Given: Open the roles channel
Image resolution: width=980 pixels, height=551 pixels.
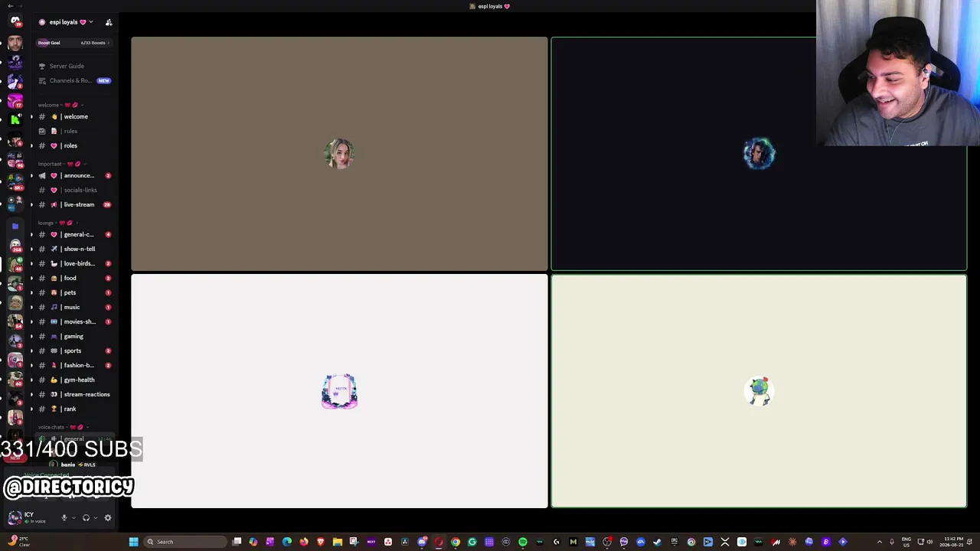Looking at the screenshot, I should [x=73, y=145].
